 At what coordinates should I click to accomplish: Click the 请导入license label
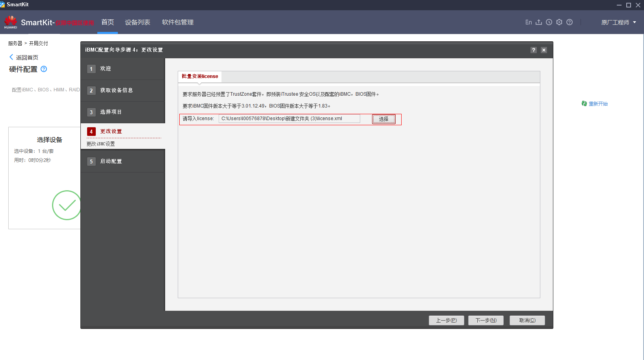pos(198,119)
